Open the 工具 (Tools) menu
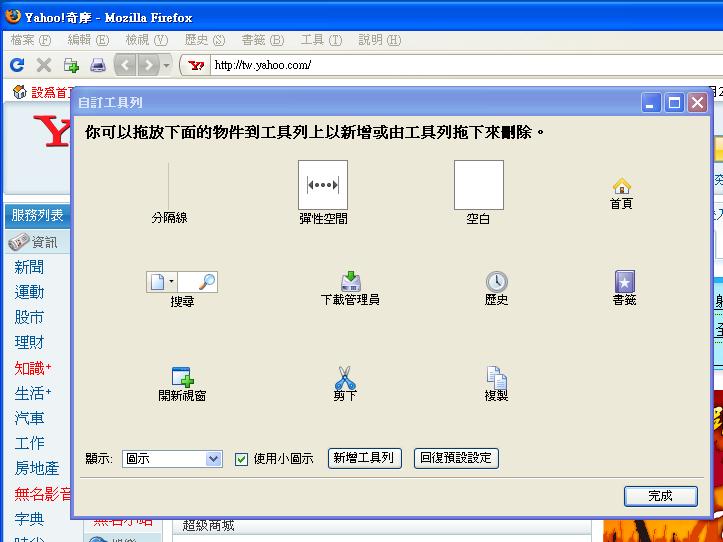723x542 pixels. click(x=321, y=40)
